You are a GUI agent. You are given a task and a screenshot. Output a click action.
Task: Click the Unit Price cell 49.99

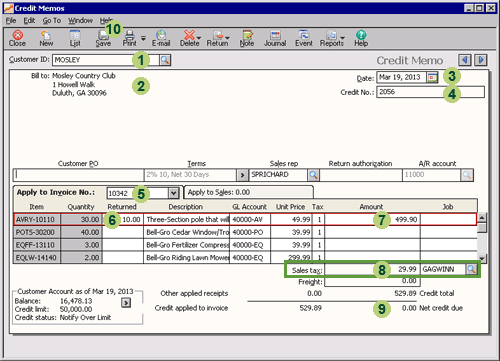[x=291, y=219]
